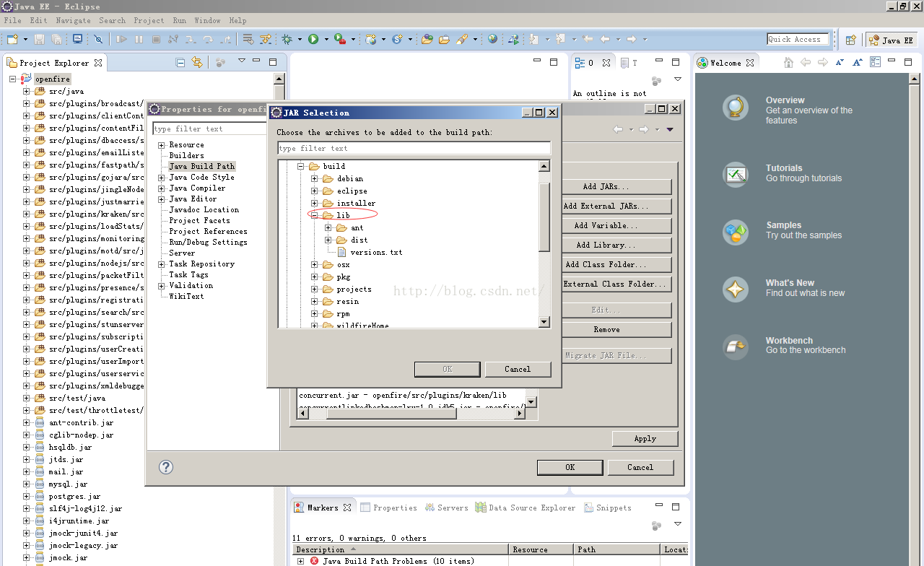Open the Project menu

[x=149, y=21]
